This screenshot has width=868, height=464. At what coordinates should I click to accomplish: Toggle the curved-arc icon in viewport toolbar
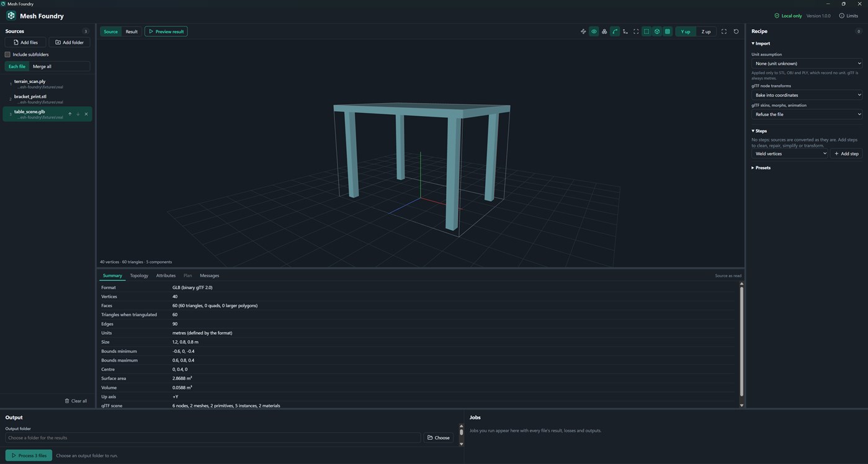pyautogui.click(x=615, y=32)
